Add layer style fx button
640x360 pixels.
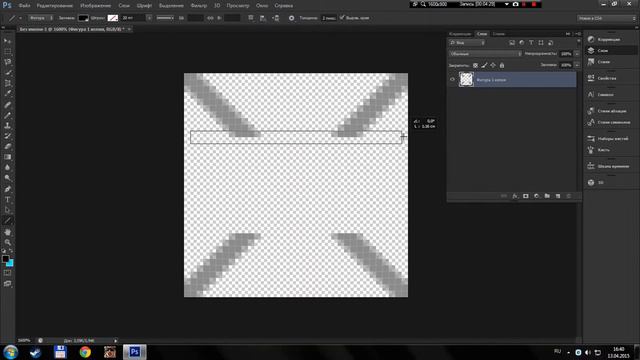[515, 196]
